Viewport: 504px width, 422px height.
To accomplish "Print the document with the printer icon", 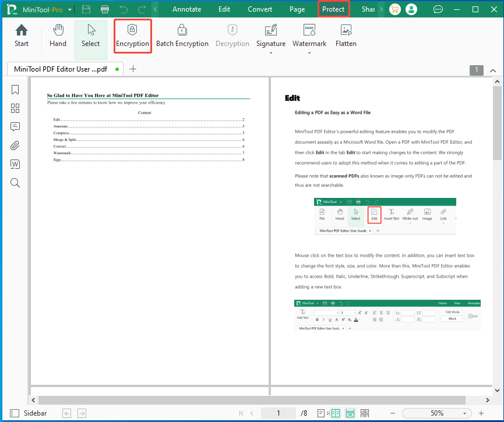I will pos(105,9).
